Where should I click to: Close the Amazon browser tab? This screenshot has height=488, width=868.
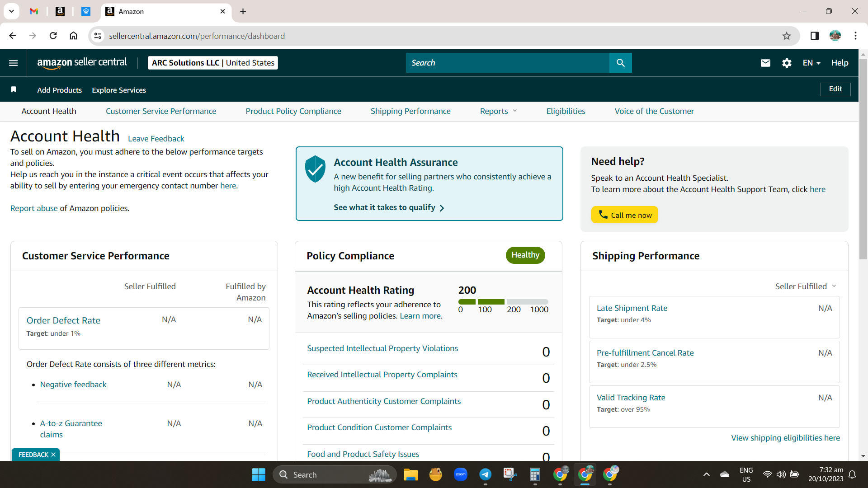point(222,11)
